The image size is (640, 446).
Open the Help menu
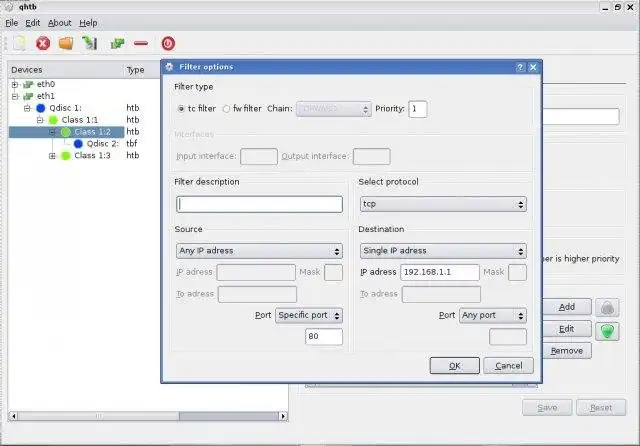(x=88, y=23)
